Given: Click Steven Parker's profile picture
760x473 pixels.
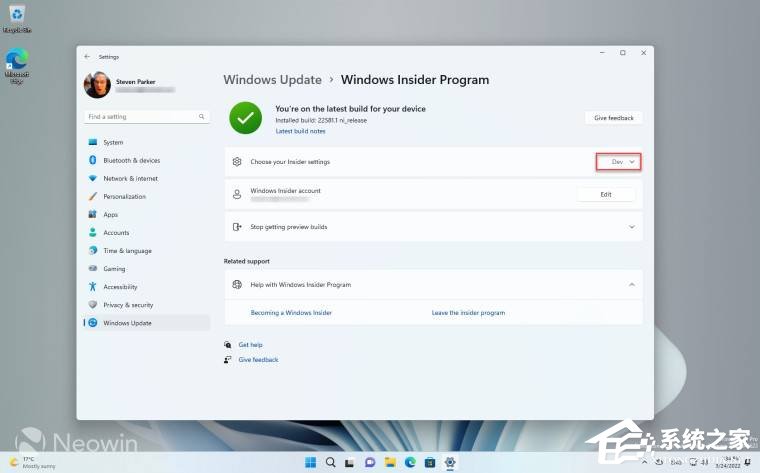Looking at the screenshot, I should (97, 85).
